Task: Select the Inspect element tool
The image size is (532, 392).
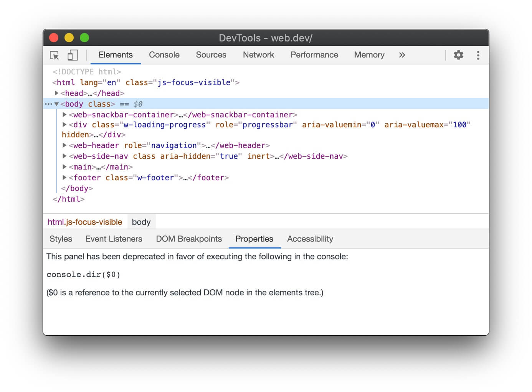Action: pyautogui.click(x=55, y=55)
